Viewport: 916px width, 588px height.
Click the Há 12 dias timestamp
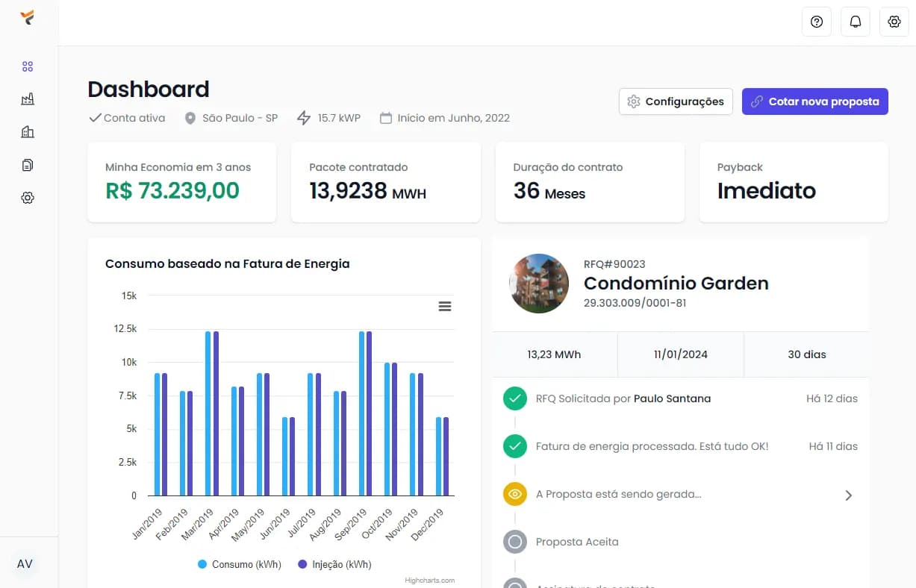coord(832,398)
